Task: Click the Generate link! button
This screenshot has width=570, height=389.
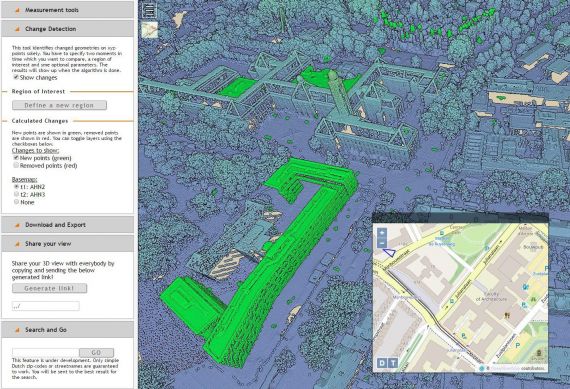Action: pos(49,288)
